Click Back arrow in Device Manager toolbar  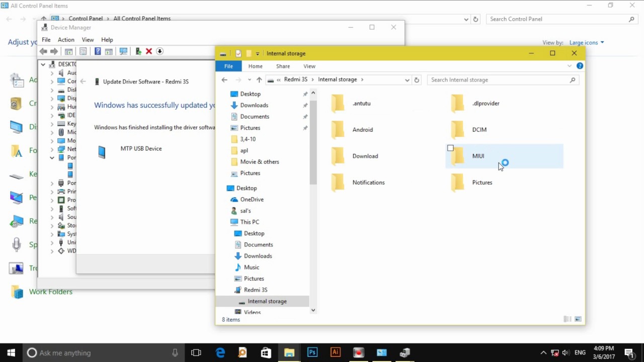click(43, 51)
